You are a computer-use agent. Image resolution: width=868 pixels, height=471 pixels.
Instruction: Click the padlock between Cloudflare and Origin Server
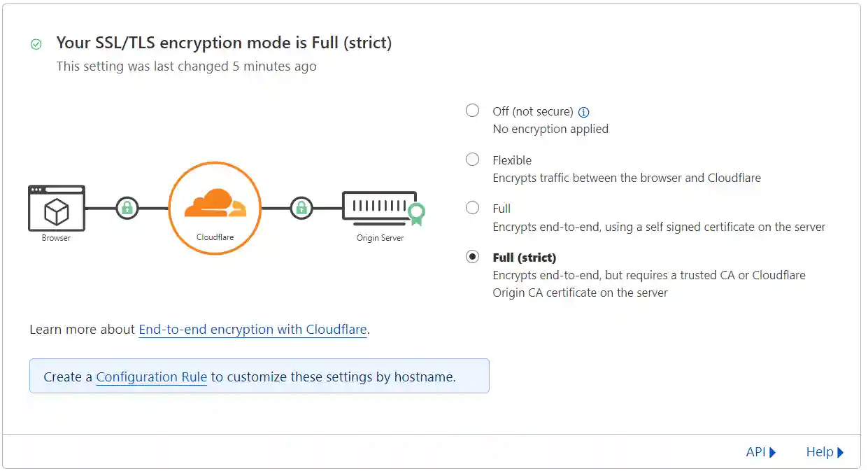(301, 208)
